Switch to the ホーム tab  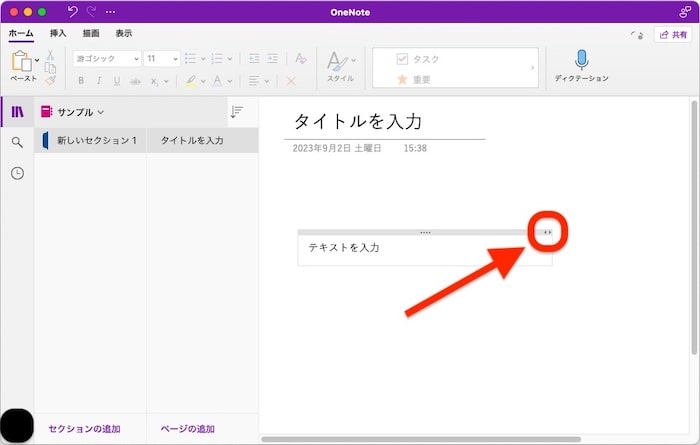click(x=21, y=33)
